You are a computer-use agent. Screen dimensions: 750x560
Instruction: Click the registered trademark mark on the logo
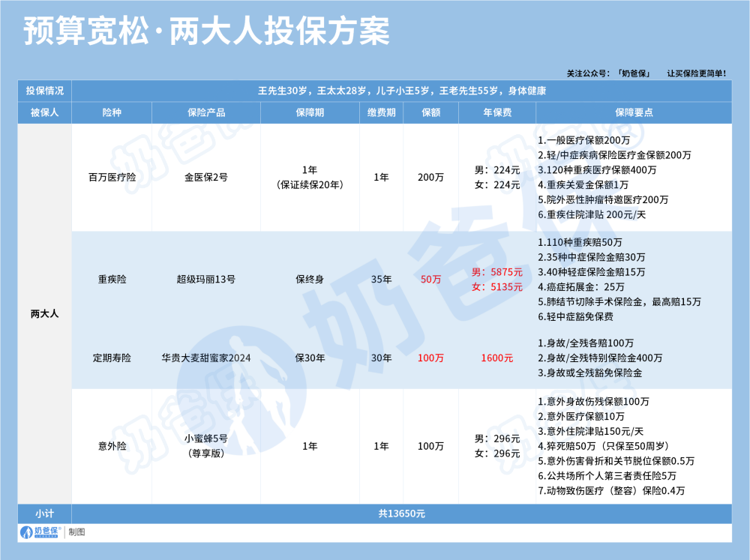(60, 529)
